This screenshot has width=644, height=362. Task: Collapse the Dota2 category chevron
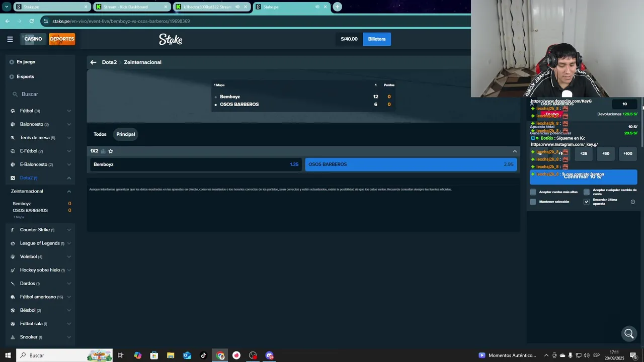tap(69, 178)
